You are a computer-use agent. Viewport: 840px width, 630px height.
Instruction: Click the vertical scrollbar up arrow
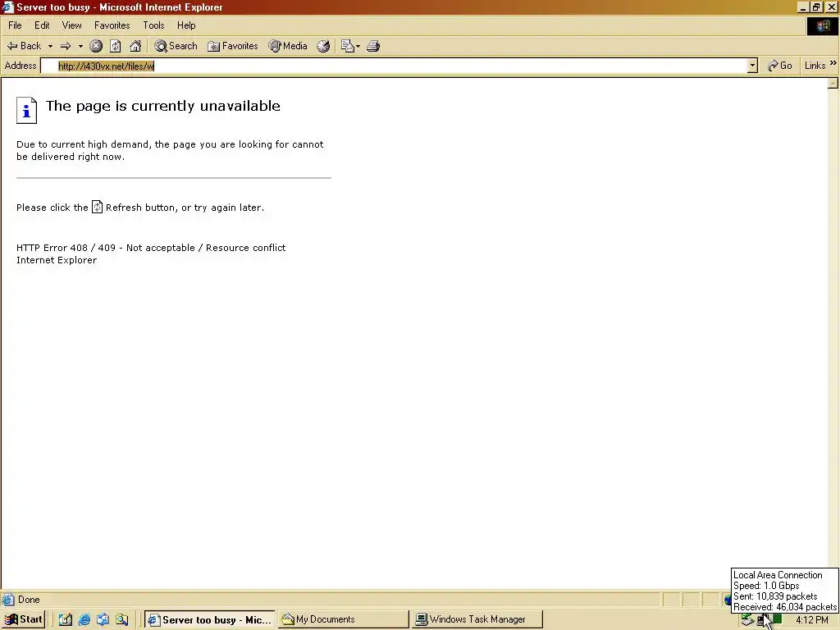click(x=833, y=83)
